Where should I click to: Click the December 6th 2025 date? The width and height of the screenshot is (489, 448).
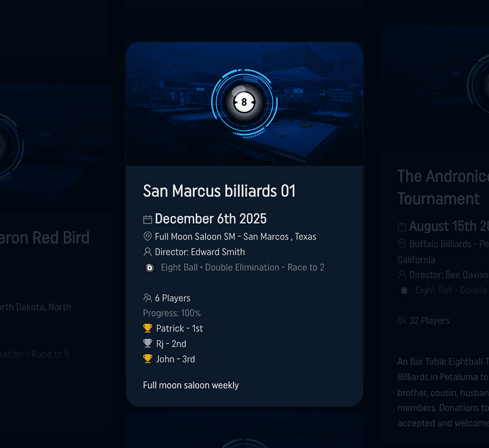[211, 219]
